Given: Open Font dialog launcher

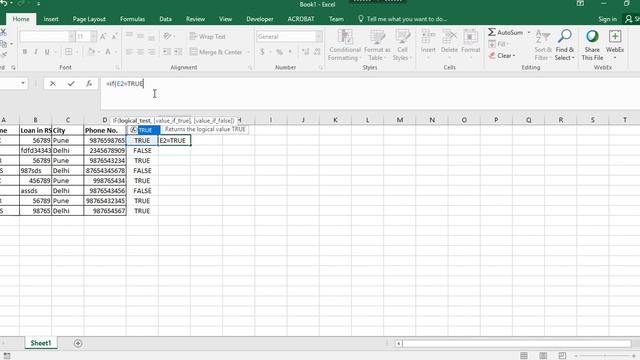Looking at the screenshot, I should 117,68.
